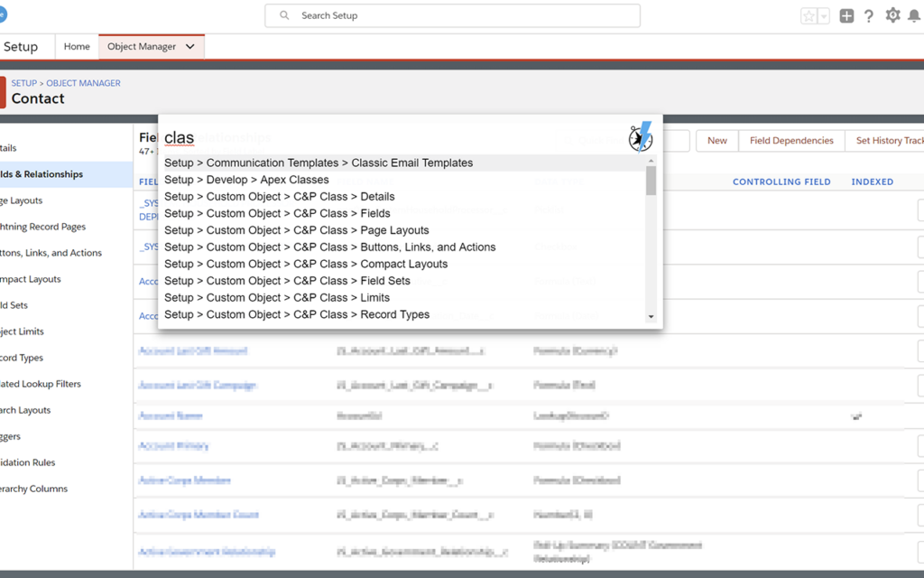Expand the favorites list dropdown arrow
The image size is (924, 578).
coord(824,16)
